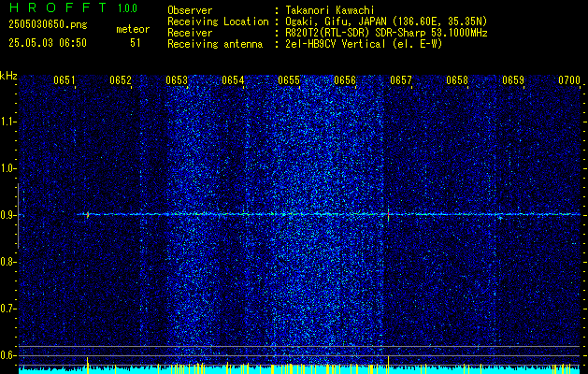Click the 1.1 kHz axis label

[x=7, y=122]
